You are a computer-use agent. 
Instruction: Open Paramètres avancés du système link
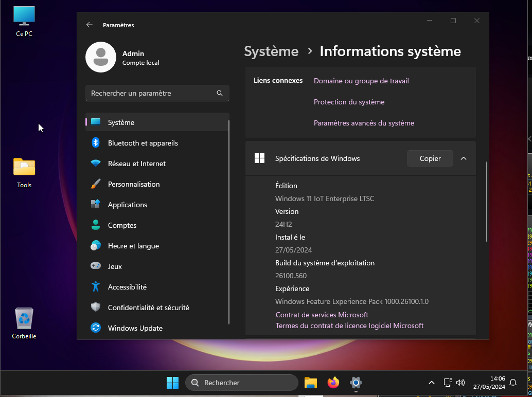tap(364, 123)
